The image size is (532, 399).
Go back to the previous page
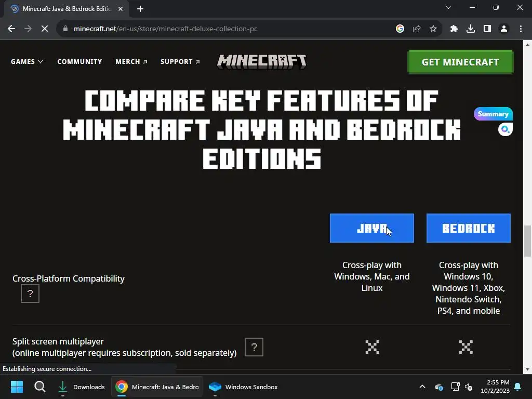(x=11, y=29)
